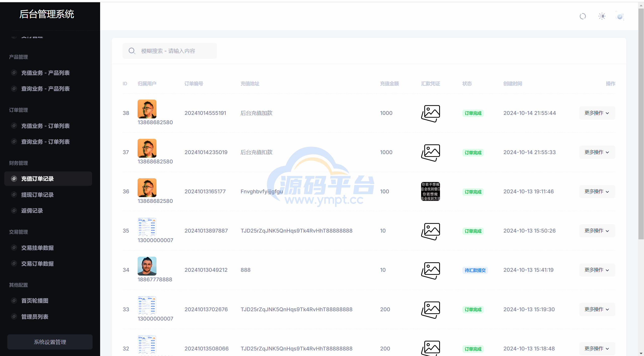Click user avatar for 13000000007 in order 35

(147, 227)
